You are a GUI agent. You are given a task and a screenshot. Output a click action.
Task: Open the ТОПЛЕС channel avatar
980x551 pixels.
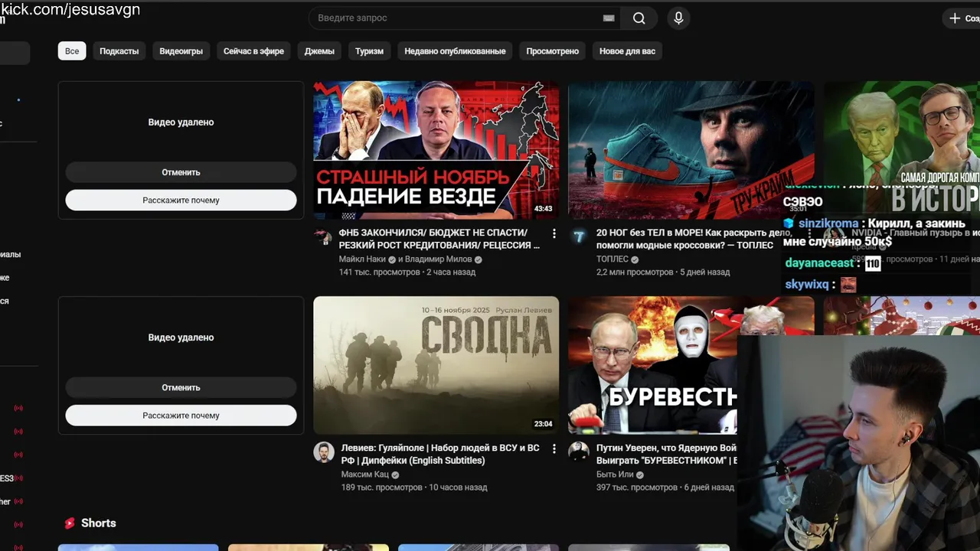579,236
